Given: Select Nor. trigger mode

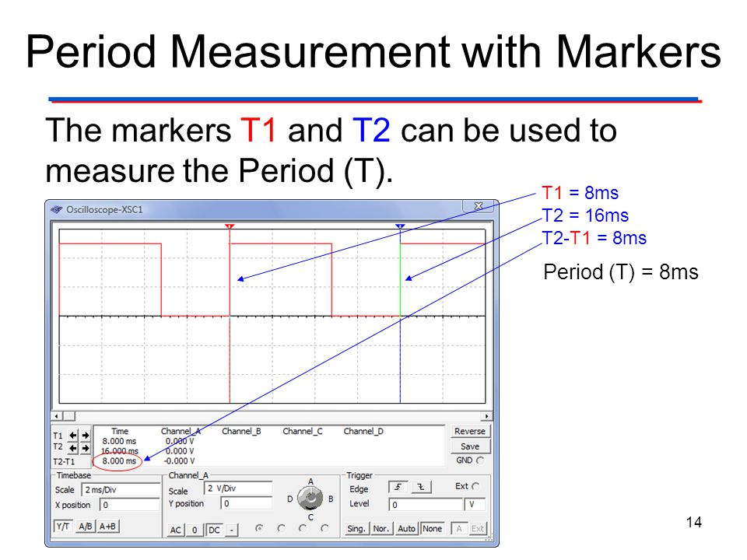Looking at the screenshot, I should coord(381,529).
